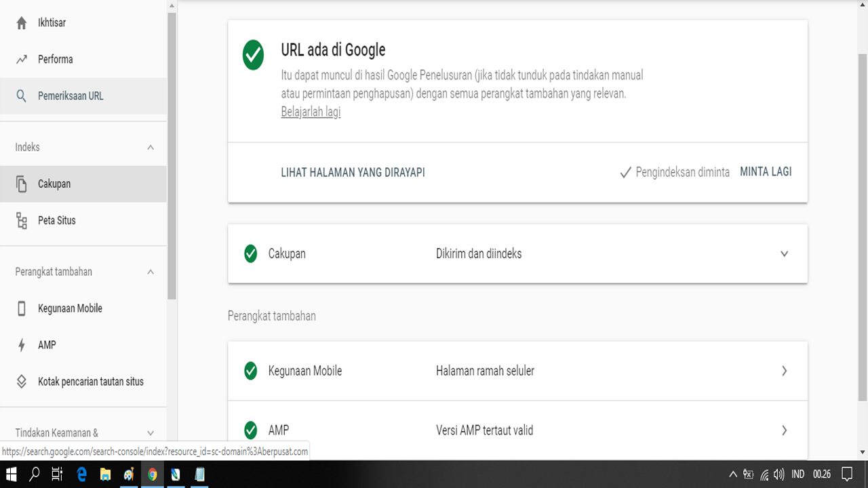The height and width of the screenshot is (488, 868).
Task: Expand the Cakupan Dikirim dan diindeks row
Action: (x=784, y=253)
